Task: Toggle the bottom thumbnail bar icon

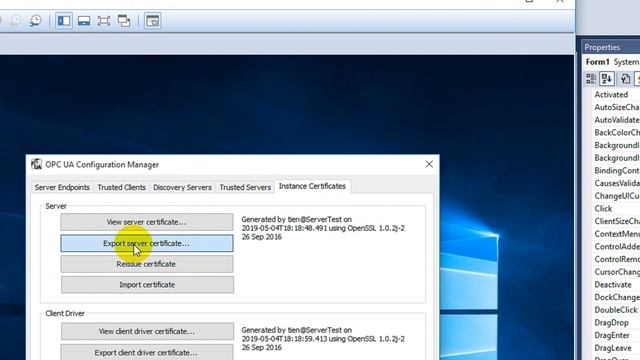Action: (x=84, y=20)
